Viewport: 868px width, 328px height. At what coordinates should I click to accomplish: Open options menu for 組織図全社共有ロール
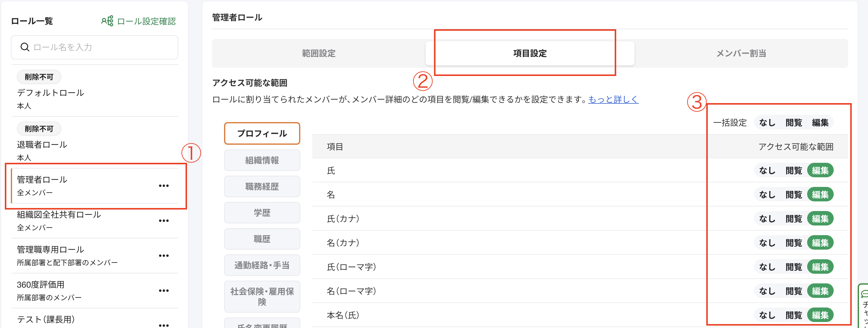tap(164, 220)
